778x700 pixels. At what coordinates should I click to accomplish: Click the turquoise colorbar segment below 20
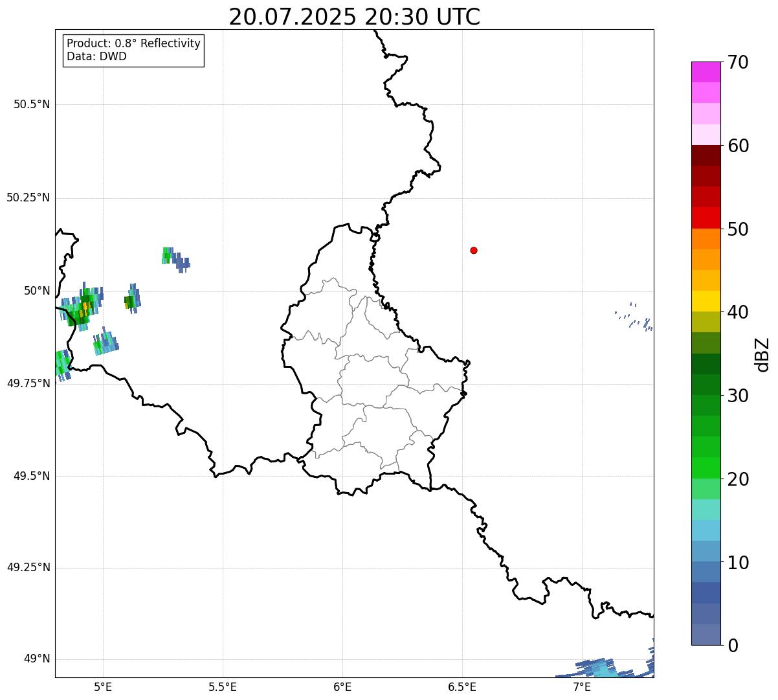tap(706, 510)
